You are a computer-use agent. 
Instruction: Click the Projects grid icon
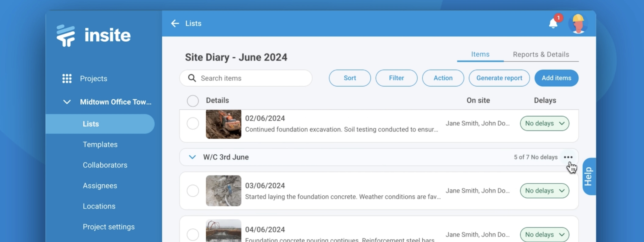click(x=67, y=78)
